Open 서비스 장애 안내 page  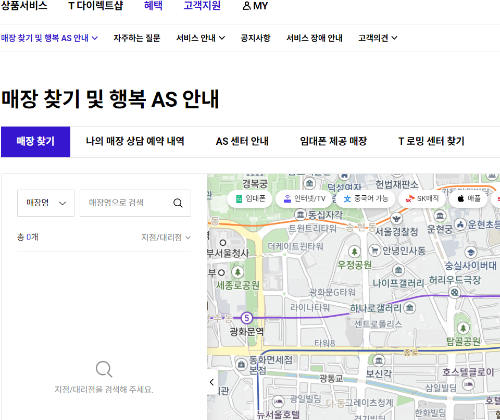(314, 38)
